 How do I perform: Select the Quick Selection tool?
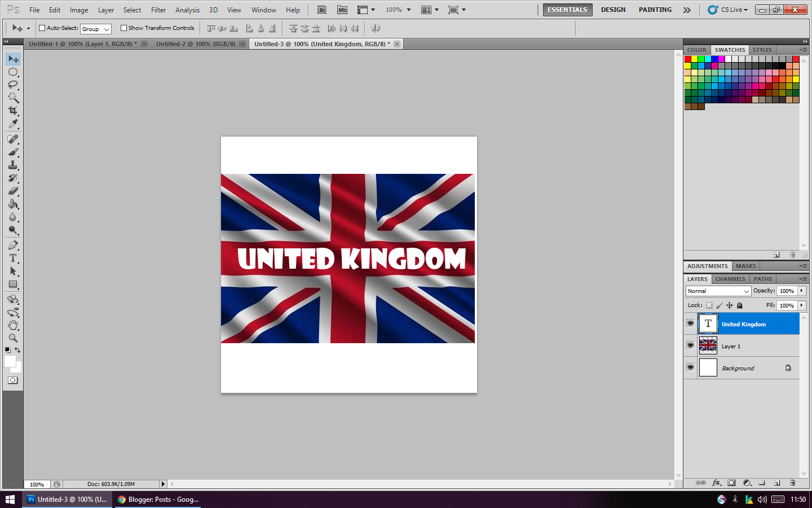click(x=13, y=98)
